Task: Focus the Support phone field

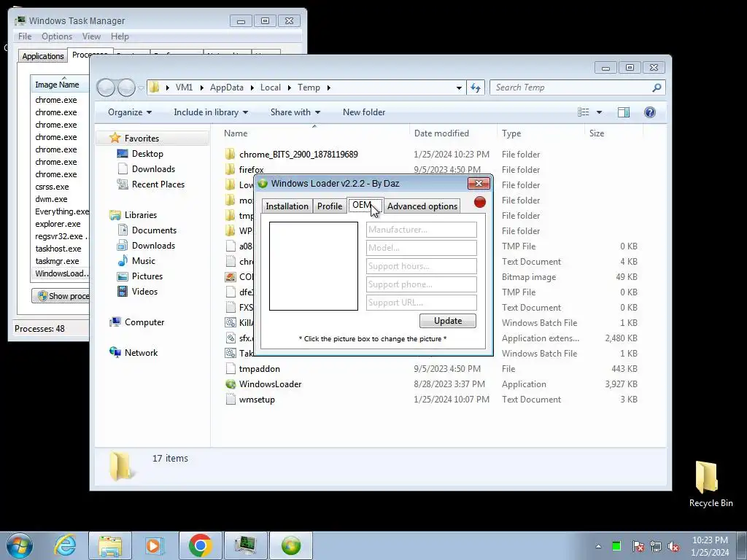Action: (421, 284)
